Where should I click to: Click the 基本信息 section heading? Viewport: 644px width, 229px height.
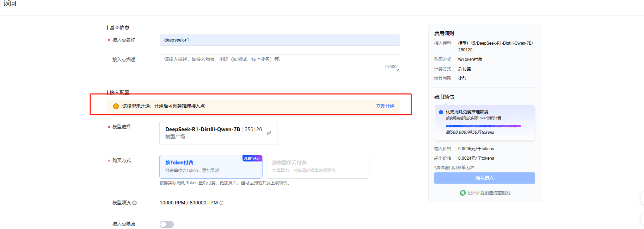[119, 27]
